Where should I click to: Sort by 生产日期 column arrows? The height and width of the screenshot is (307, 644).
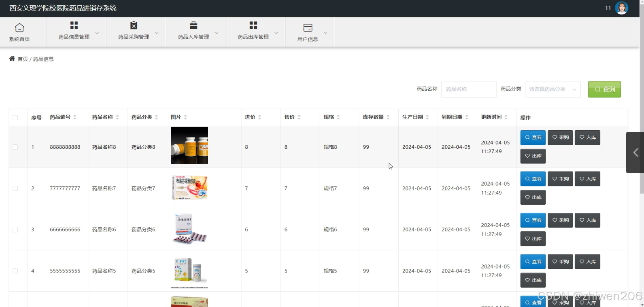[x=427, y=117]
